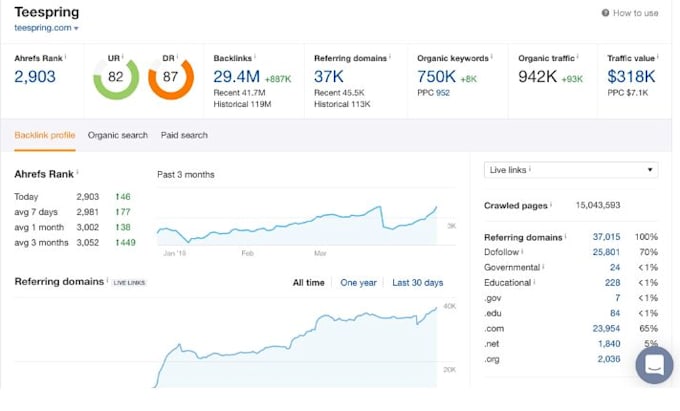Click the Past 3 months rank chart line
This screenshot has height=411, width=680.
click(x=297, y=225)
